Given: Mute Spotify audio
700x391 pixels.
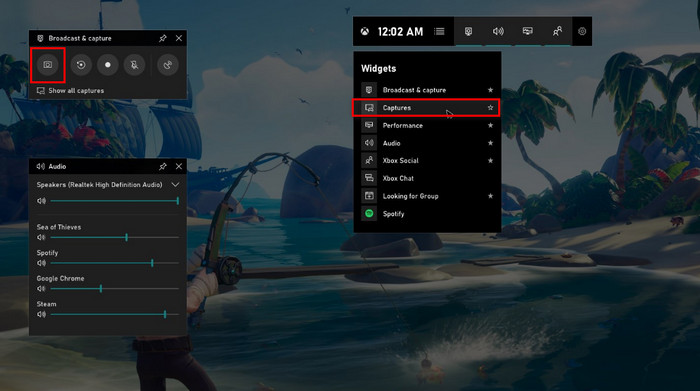Looking at the screenshot, I should point(41,263).
